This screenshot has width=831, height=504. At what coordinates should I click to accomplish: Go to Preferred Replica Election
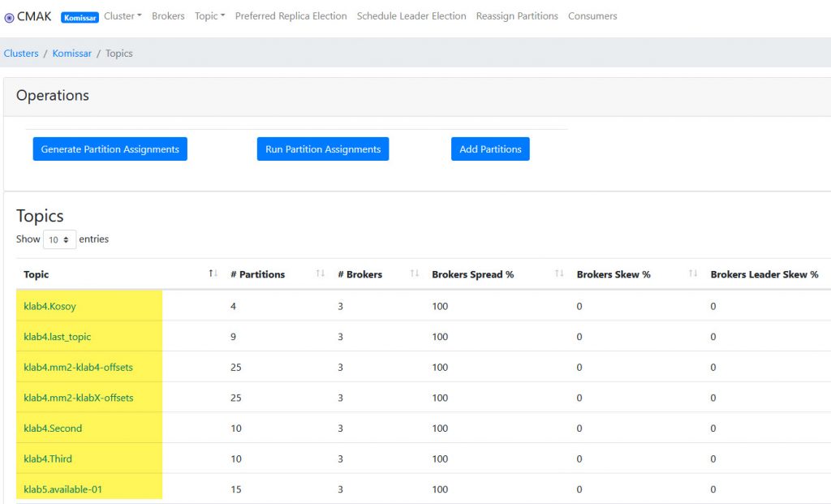tap(291, 16)
